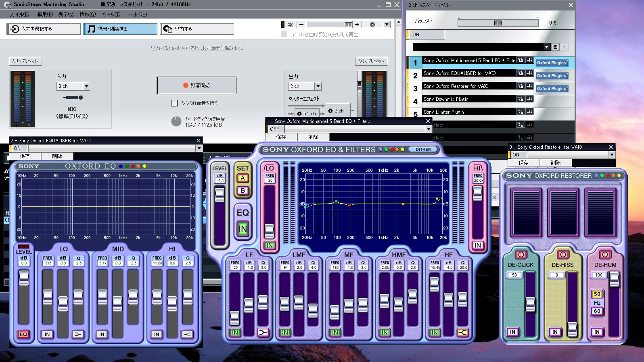Screen dimensions: 644x362
Task: Go to the 入力を選択する step
Action: (44, 29)
